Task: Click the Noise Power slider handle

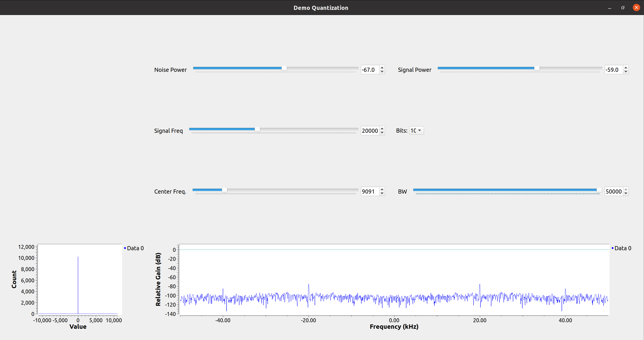Action: 284,68
